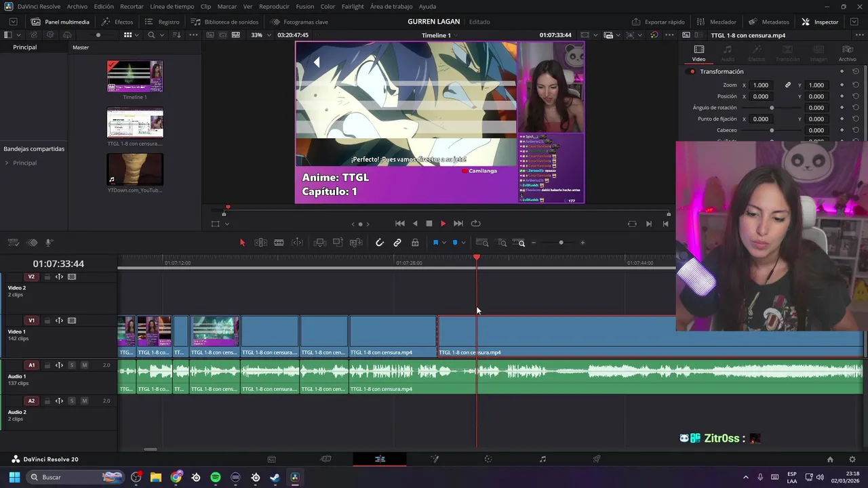The width and height of the screenshot is (868, 488).
Task: Switch to the Fusion page icon
Action: 435,459
